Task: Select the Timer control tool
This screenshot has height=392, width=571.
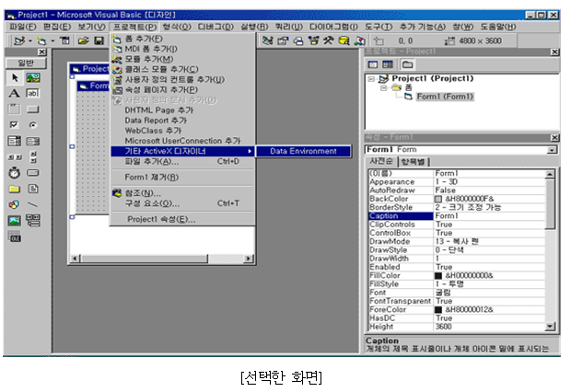Action: (15, 172)
